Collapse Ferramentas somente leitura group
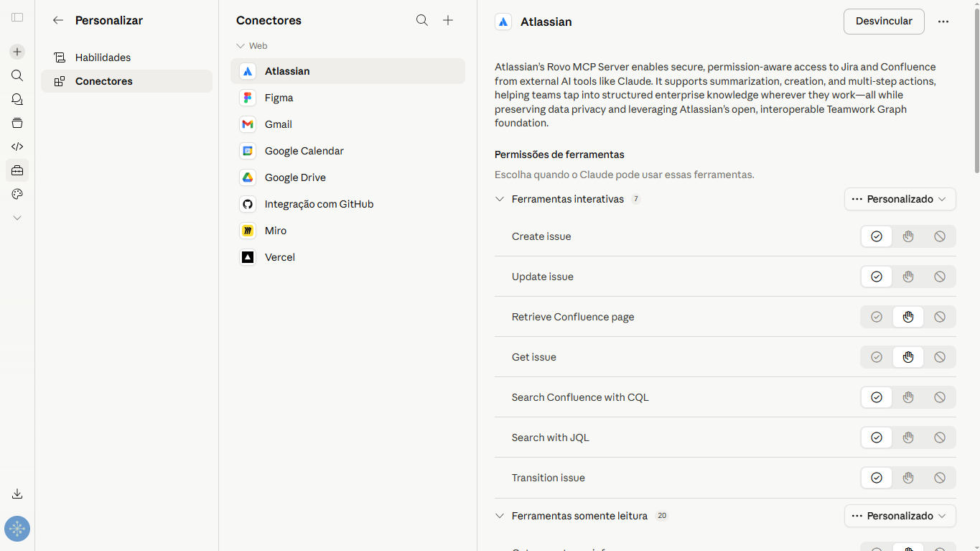Image resolution: width=980 pixels, height=551 pixels. tap(500, 516)
